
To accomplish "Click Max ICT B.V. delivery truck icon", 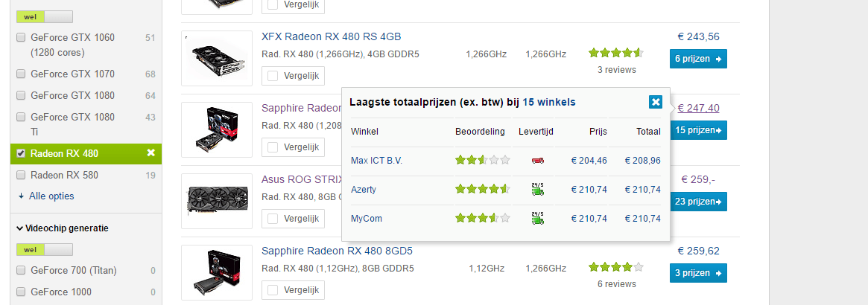I will [537, 160].
